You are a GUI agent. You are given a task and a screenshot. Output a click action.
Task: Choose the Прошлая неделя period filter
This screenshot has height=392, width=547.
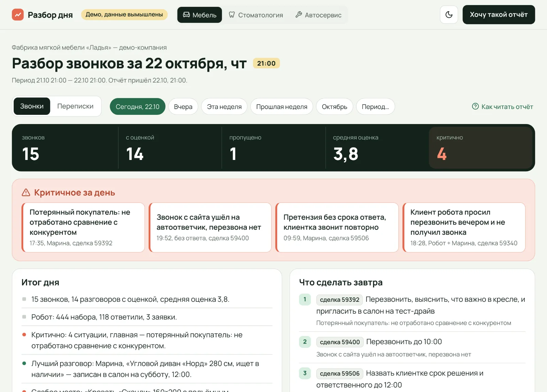pyautogui.click(x=282, y=107)
